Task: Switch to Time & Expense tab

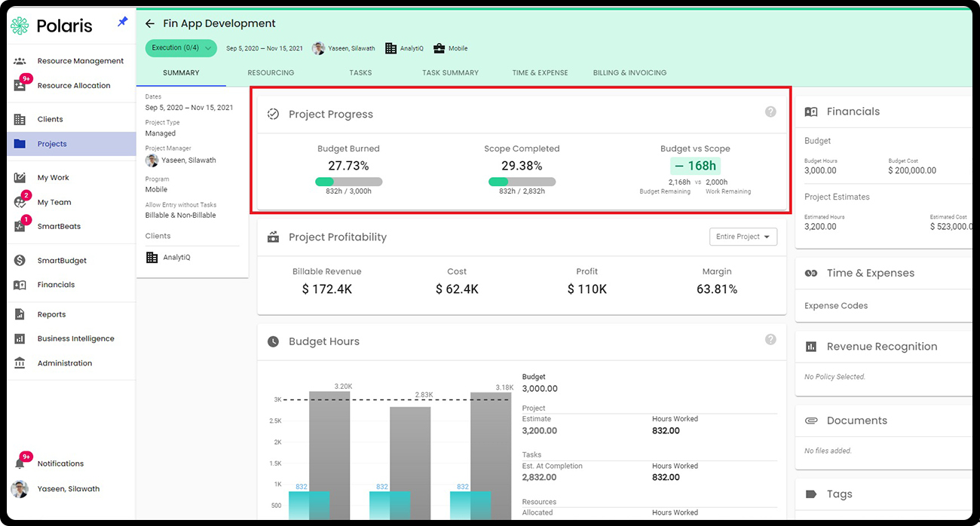Action: coord(540,73)
